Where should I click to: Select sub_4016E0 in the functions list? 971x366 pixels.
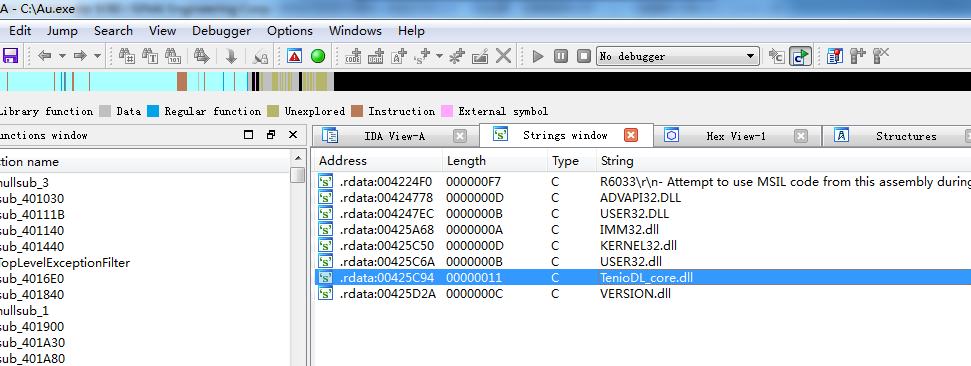click(x=32, y=279)
